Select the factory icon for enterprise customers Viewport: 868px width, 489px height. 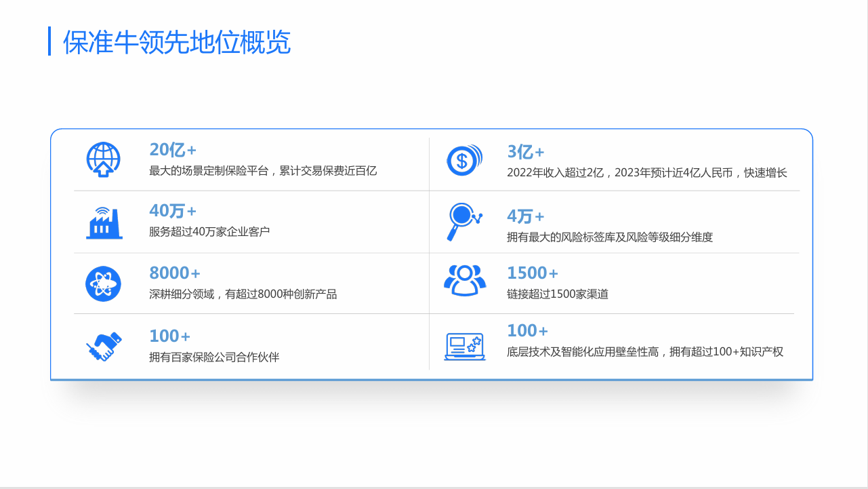pyautogui.click(x=104, y=222)
